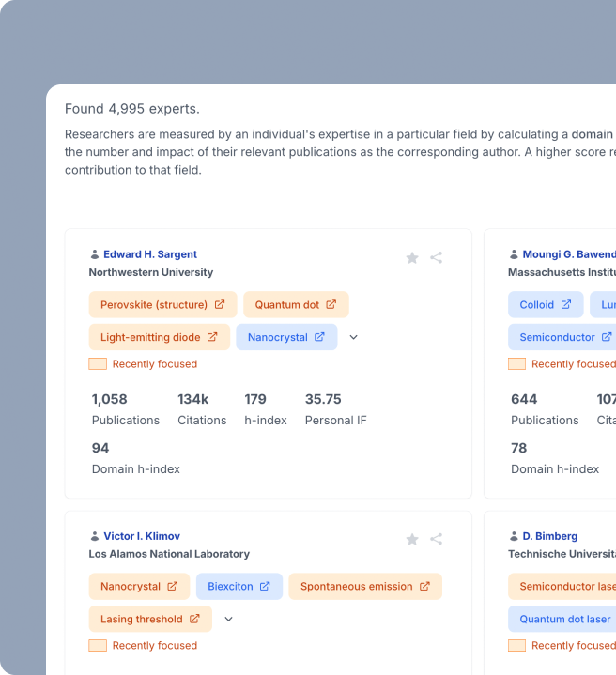This screenshot has height=675, width=616.
Task: Select the Semiconductor topic tag
Action: point(562,337)
